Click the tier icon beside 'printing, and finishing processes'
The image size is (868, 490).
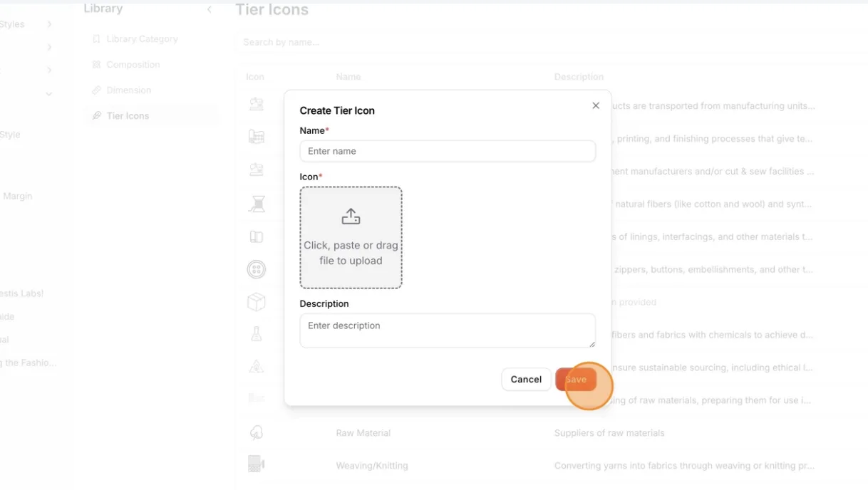pos(257,137)
